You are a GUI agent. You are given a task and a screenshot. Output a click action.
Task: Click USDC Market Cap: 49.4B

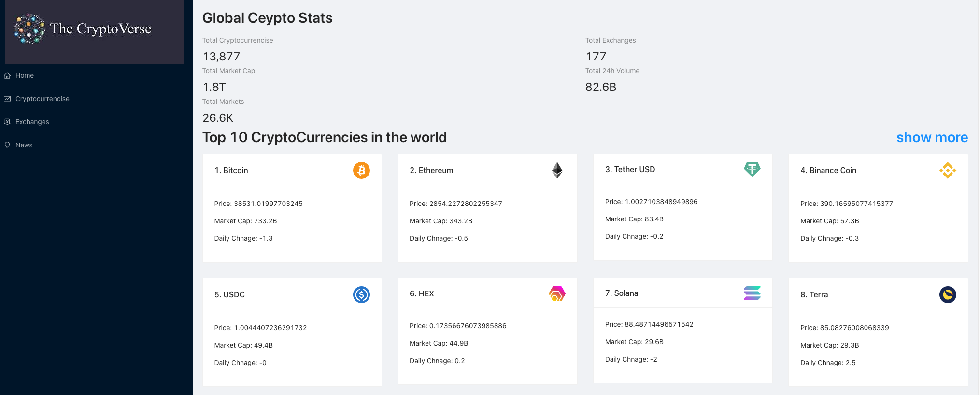(x=243, y=345)
